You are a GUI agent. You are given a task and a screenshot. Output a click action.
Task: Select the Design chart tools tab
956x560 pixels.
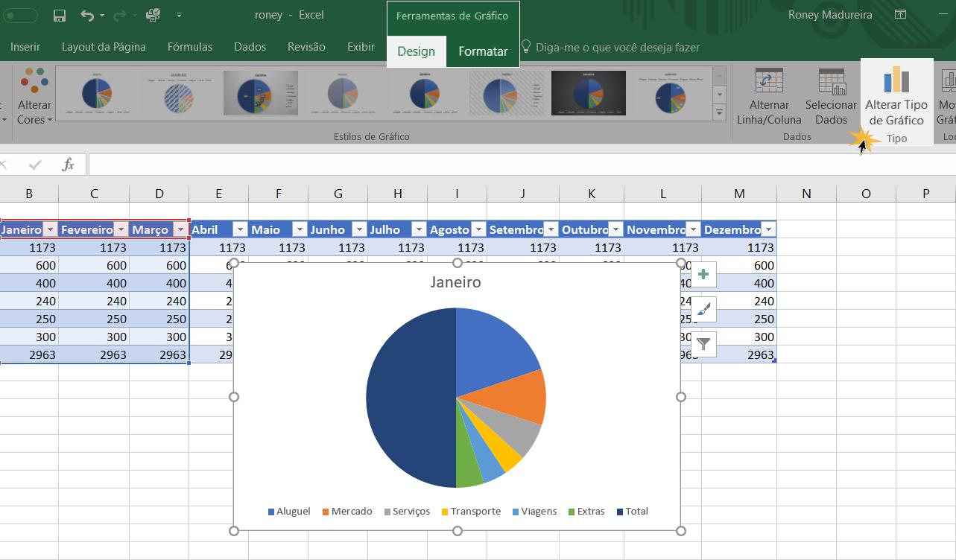[x=416, y=51]
